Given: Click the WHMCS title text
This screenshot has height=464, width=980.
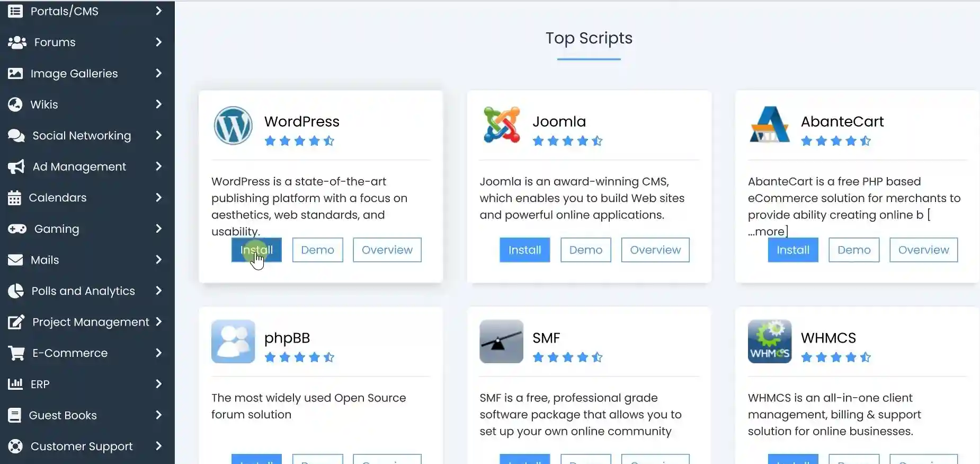Looking at the screenshot, I should (x=828, y=338).
